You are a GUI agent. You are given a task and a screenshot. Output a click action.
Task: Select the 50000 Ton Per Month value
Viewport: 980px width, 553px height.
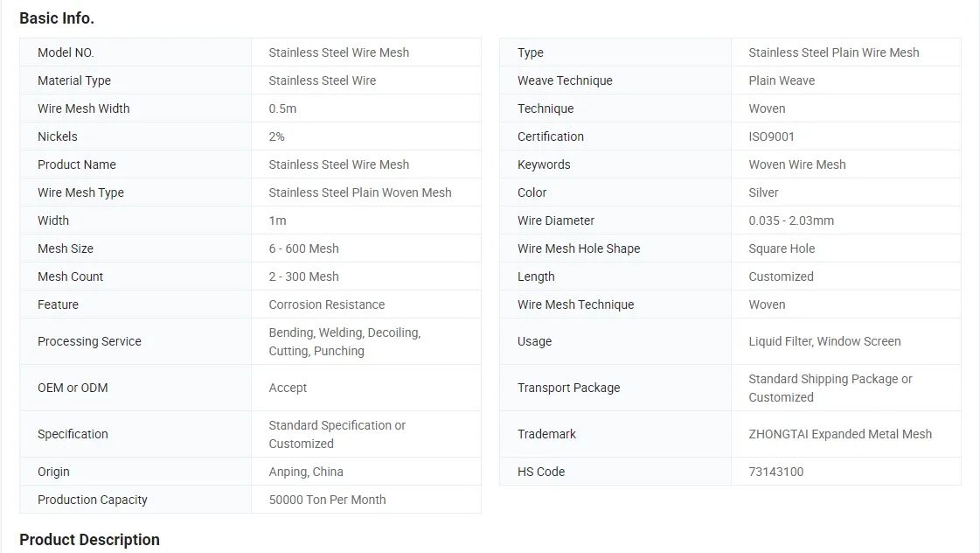tap(327, 500)
